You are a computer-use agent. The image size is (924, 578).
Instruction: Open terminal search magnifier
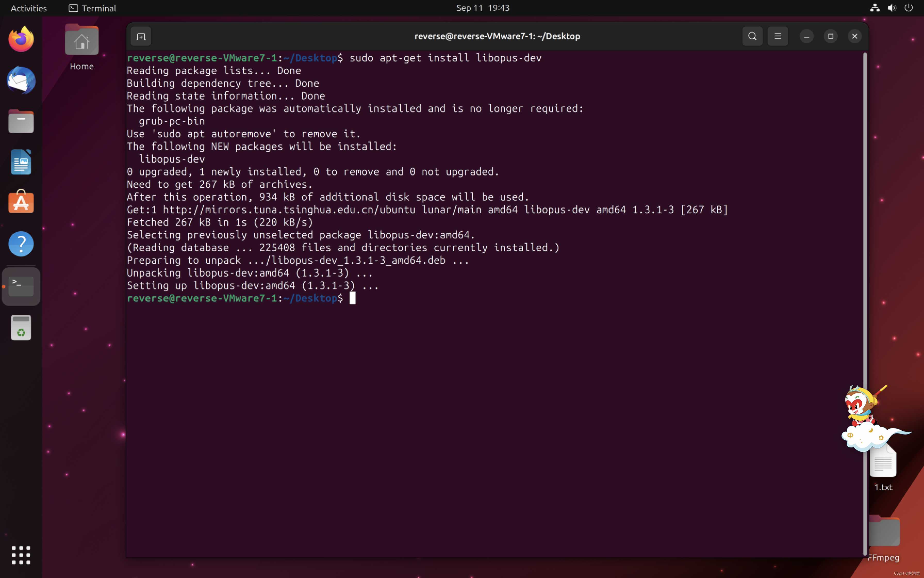752,36
